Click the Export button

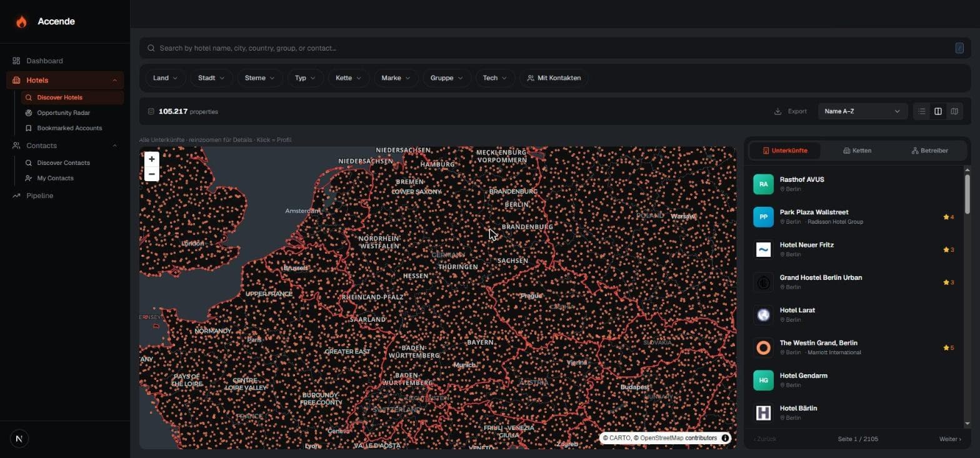pyautogui.click(x=791, y=111)
